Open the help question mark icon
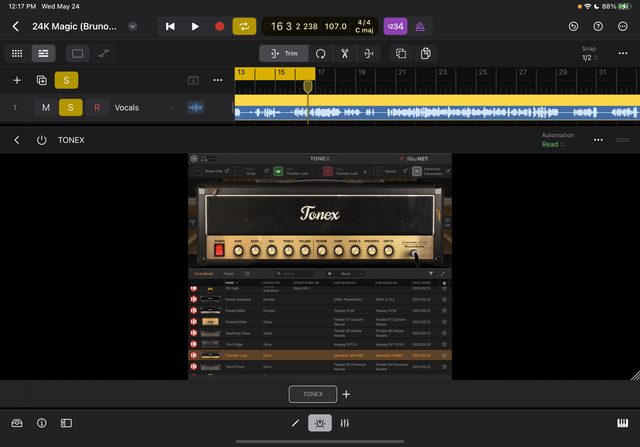640x447 pixels. (598, 27)
